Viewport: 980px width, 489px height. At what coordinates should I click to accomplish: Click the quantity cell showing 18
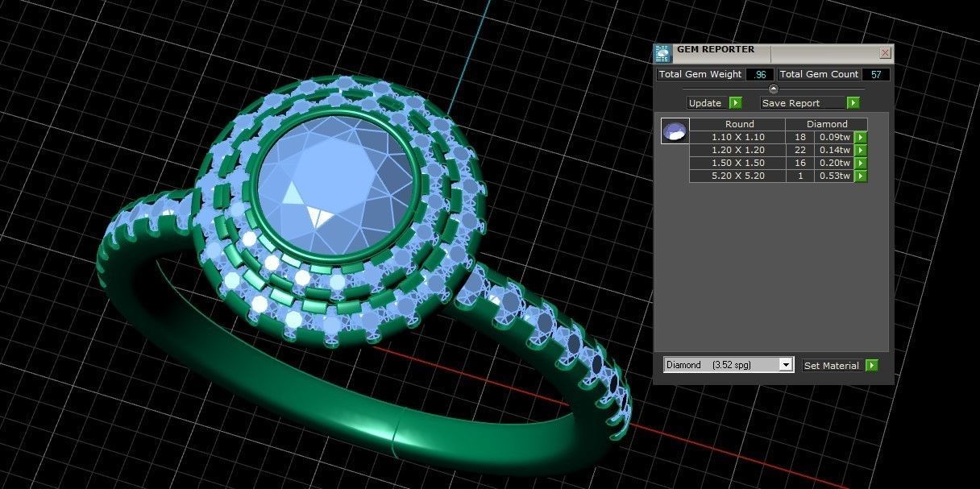[x=800, y=137]
